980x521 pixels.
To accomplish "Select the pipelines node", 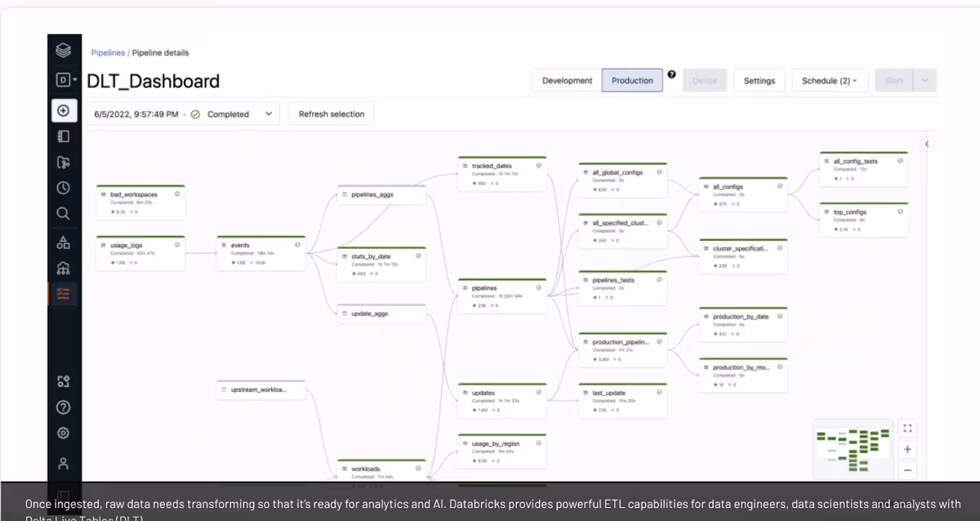I will click(x=501, y=296).
